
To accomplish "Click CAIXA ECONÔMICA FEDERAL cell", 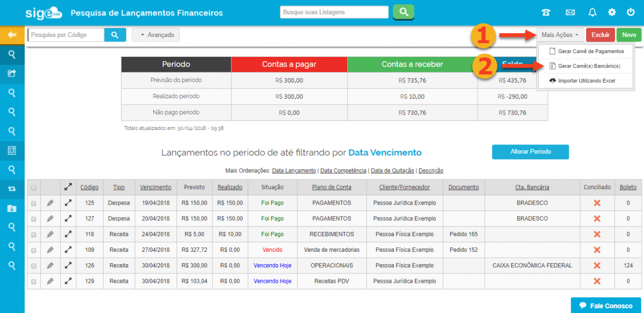I will 532,266.
